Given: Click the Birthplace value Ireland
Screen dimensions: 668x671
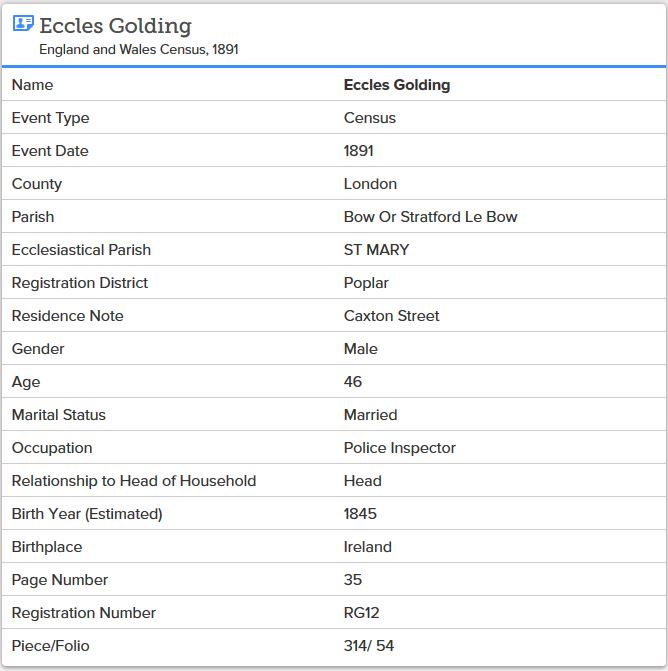Looking at the screenshot, I should 368,547.
